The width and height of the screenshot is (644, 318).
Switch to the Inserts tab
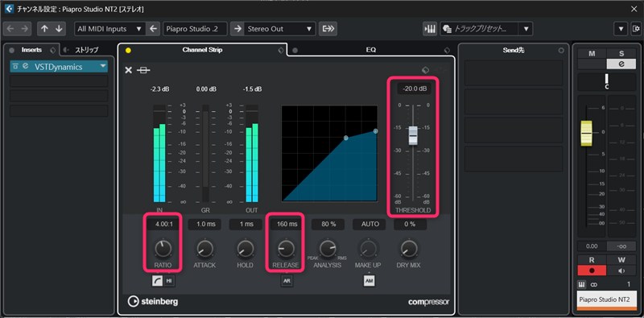tap(31, 50)
